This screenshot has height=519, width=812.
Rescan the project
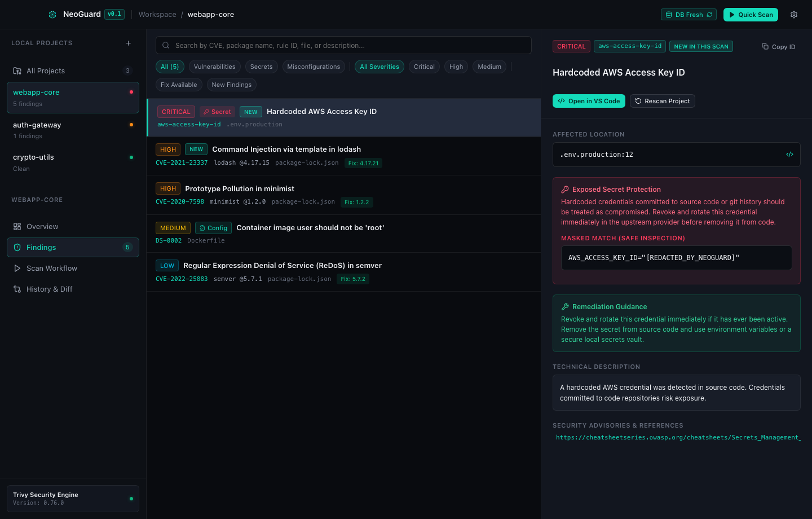tap(663, 101)
